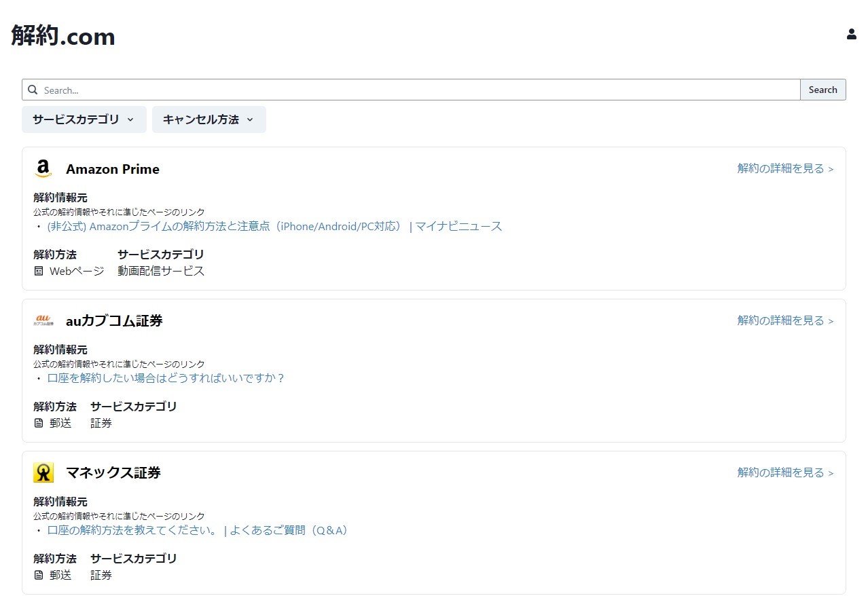The height and width of the screenshot is (596, 868).
Task: Open 解約の詳細を見る for auカブコム証券
Action: [x=784, y=320]
